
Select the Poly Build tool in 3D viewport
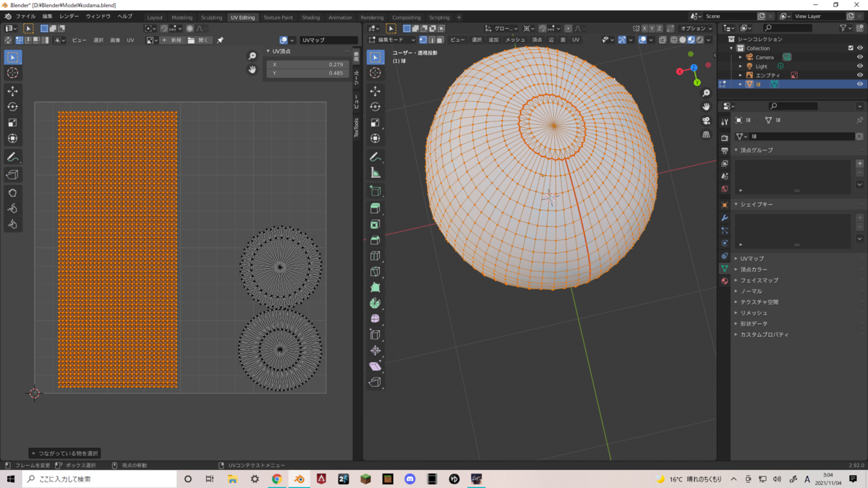375,288
